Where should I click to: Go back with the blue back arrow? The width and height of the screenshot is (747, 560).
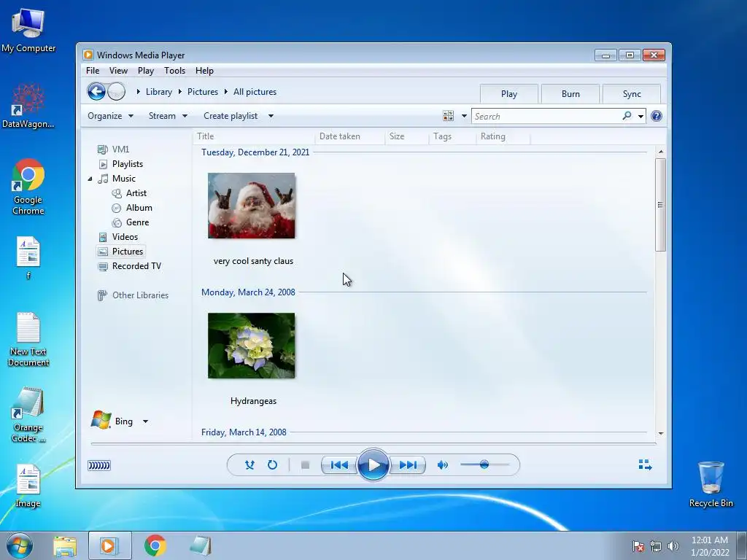click(96, 91)
